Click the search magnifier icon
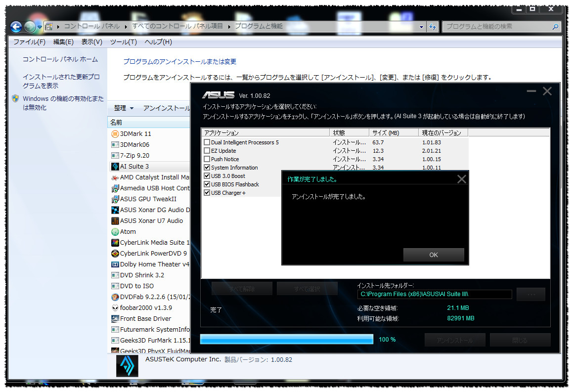The width and height of the screenshot is (573, 392). pyautogui.click(x=555, y=27)
